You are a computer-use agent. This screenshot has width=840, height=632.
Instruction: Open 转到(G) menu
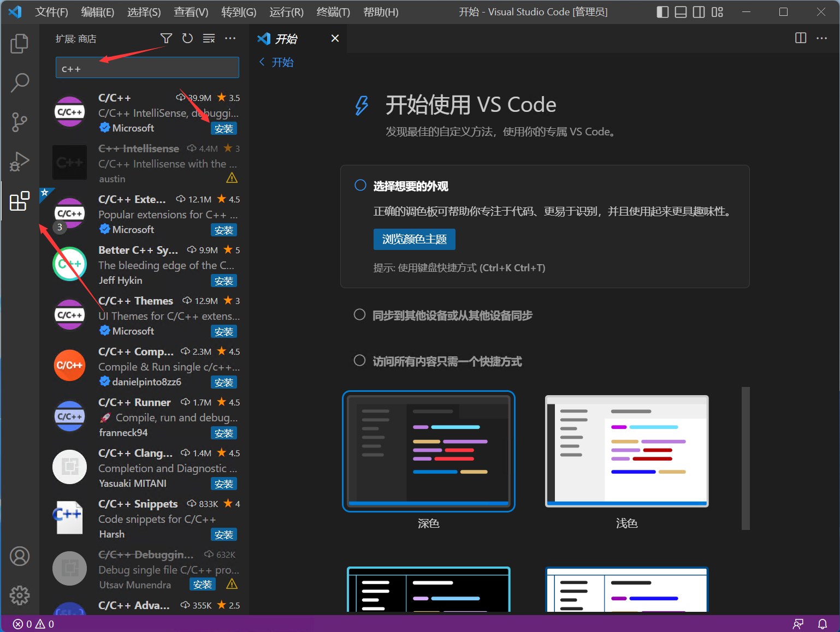239,12
